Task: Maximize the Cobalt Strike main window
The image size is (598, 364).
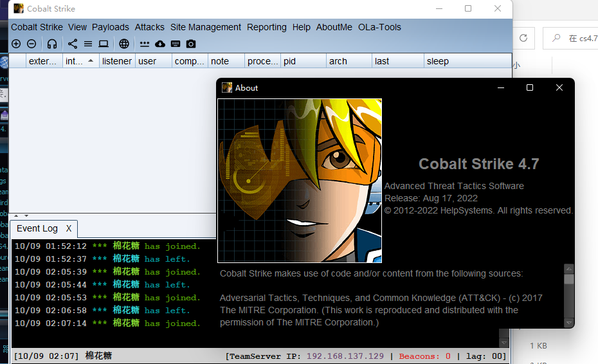Action: click(468, 8)
